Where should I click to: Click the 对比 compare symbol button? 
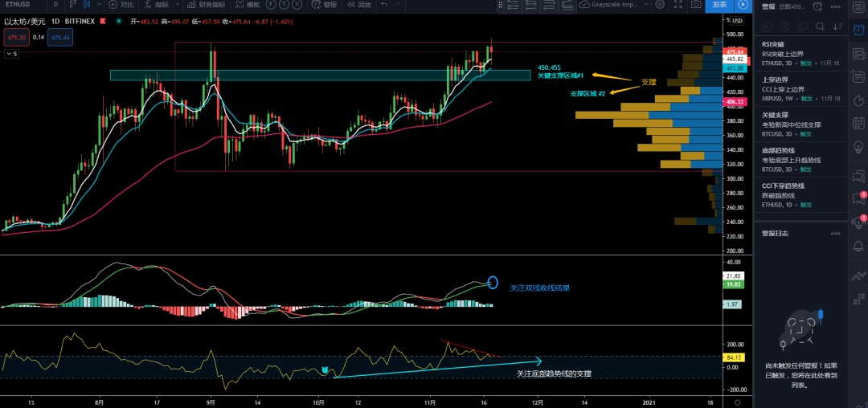click(121, 5)
